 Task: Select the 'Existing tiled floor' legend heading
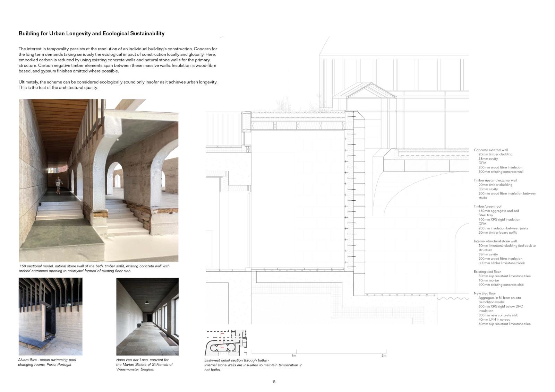[x=487, y=272]
